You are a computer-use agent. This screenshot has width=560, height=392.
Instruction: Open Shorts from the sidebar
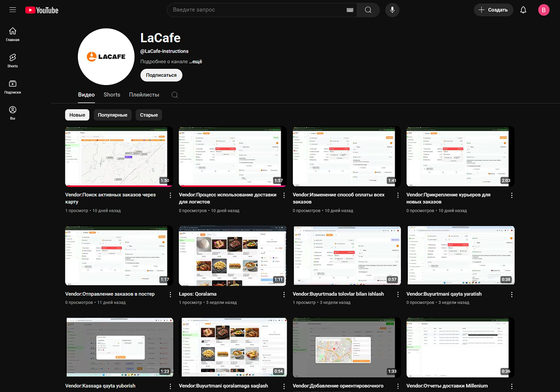pos(12,60)
